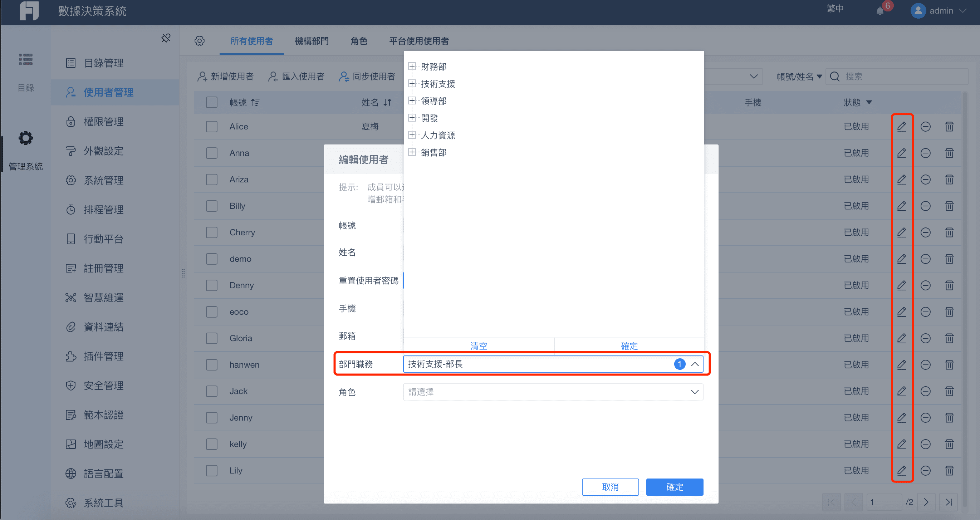Open the 角色 請選擇 dropdown
This screenshot has height=520, width=980.
(x=553, y=392)
